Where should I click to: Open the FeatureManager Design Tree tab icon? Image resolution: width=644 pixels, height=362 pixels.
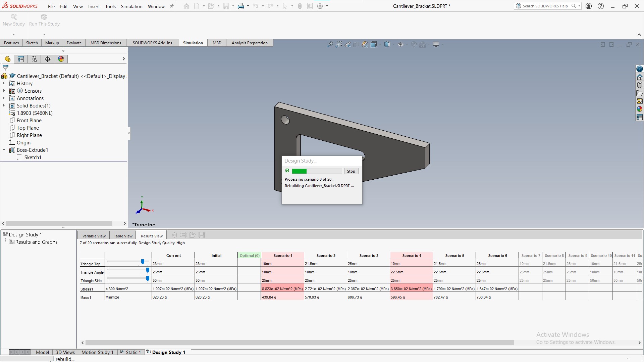click(7, 59)
